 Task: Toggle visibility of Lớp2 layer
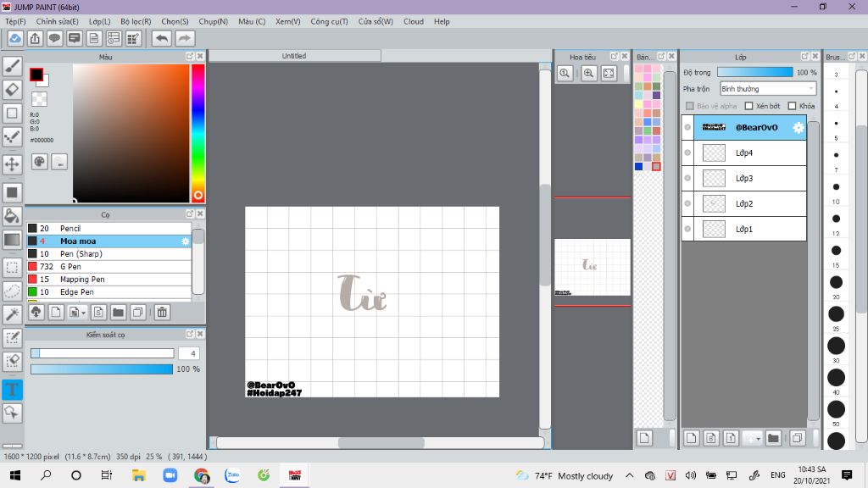click(687, 203)
